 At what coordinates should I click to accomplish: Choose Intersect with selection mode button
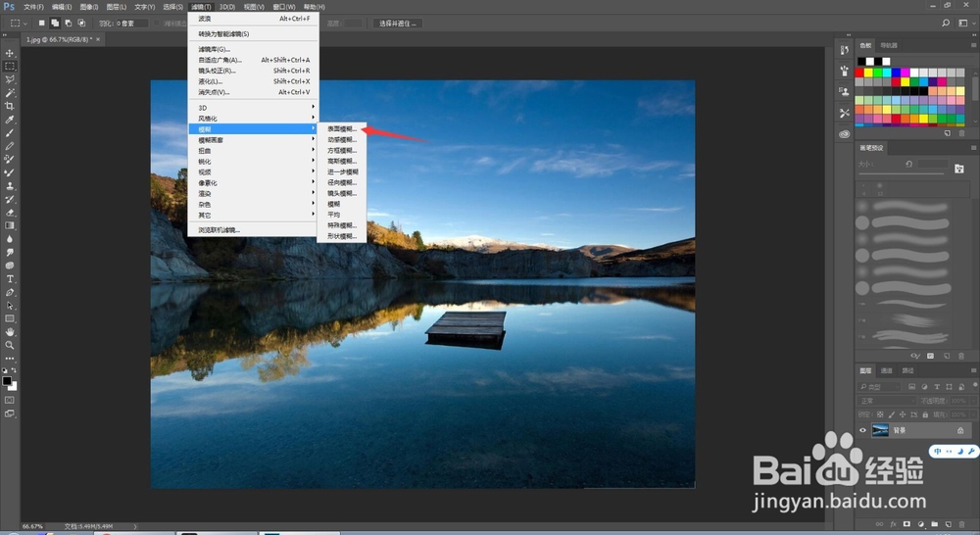[x=81, y=24]
